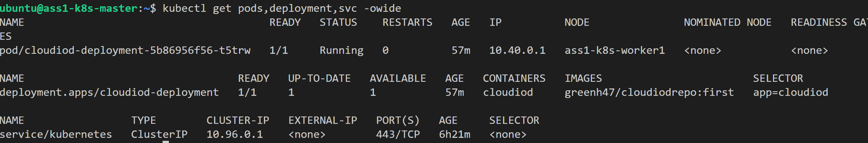Click node name ass1-k8s-worker1
868x143 pixels.
(615, 50)
